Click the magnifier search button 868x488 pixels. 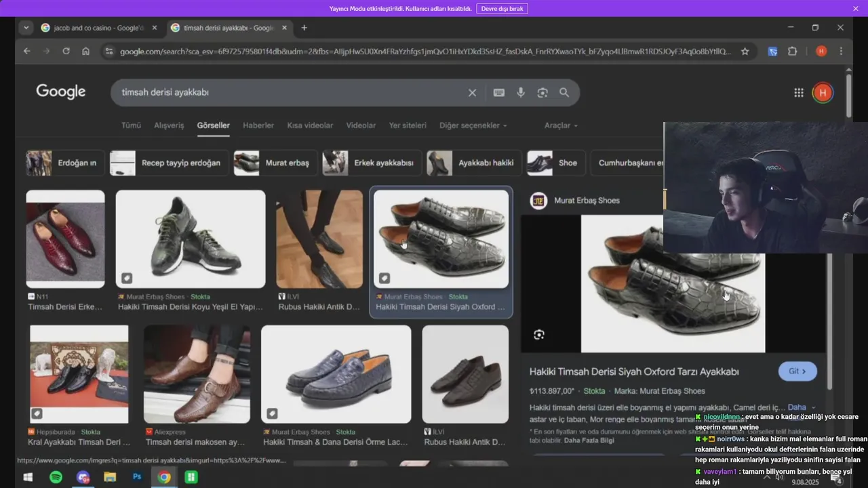(x=564, y=93)
